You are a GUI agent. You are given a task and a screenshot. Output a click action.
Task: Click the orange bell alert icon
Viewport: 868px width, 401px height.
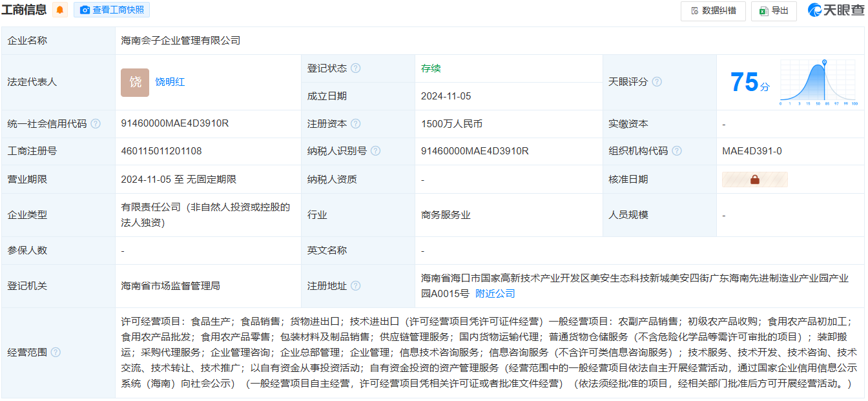(x=60, y=10)
